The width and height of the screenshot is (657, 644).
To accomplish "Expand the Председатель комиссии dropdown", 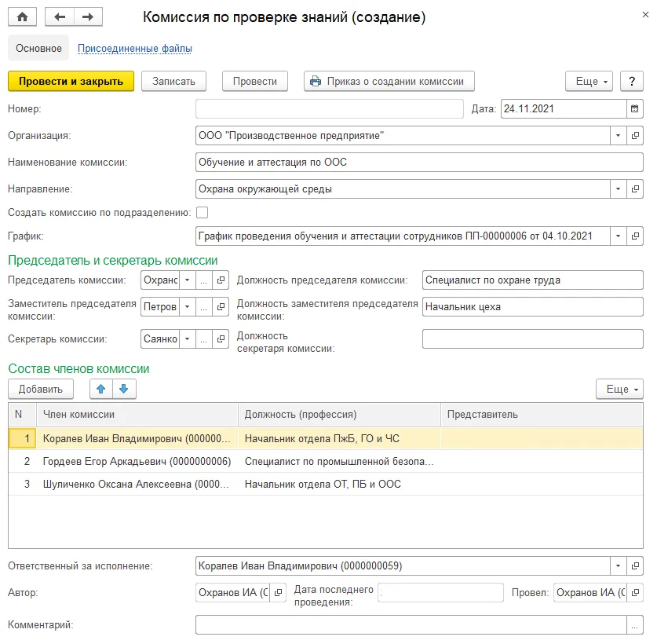I will click(188, 280).
